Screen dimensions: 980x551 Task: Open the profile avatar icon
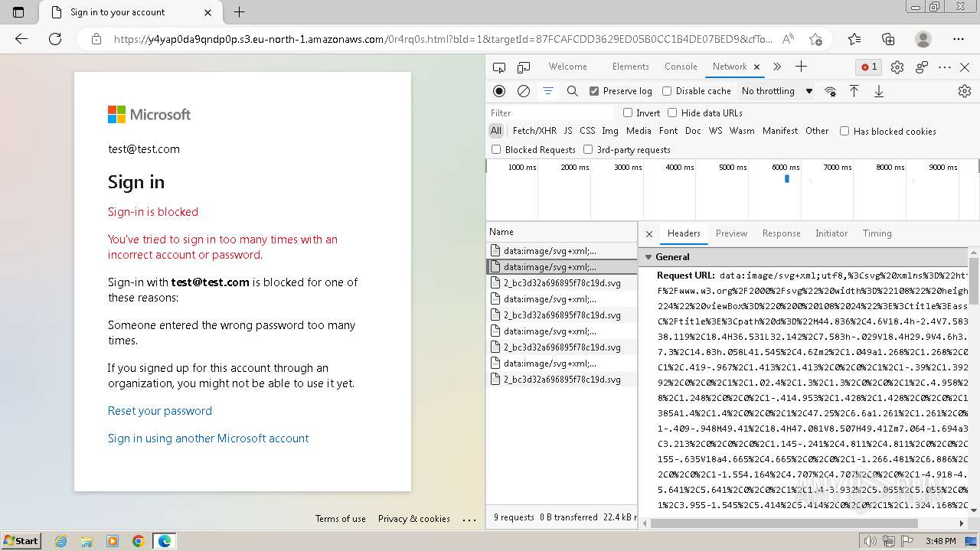(x=923, y=39)
